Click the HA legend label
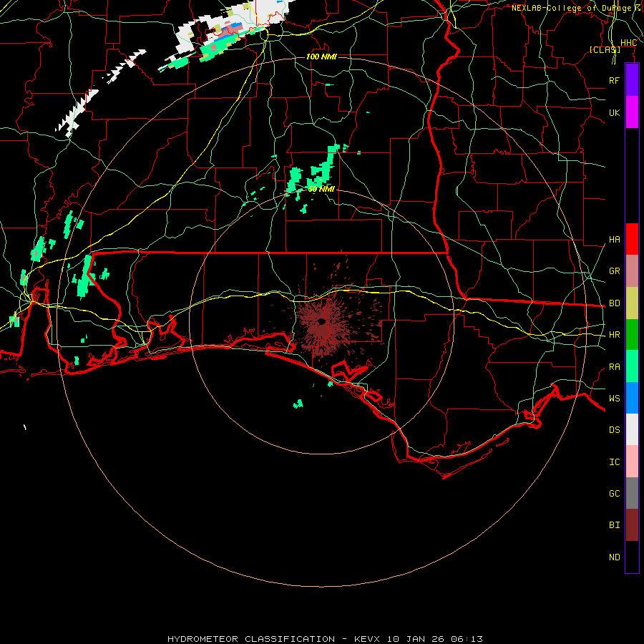 pos(614,240)
